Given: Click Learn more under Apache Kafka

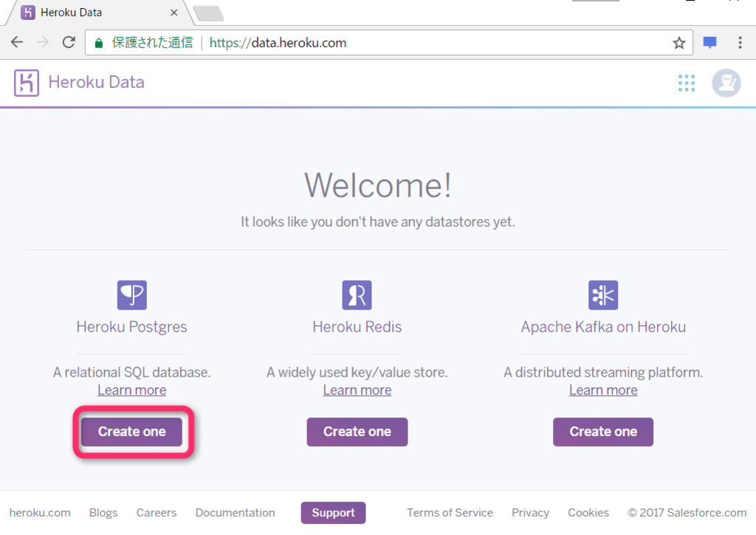Looking at the screenshot, I should 603,389.
